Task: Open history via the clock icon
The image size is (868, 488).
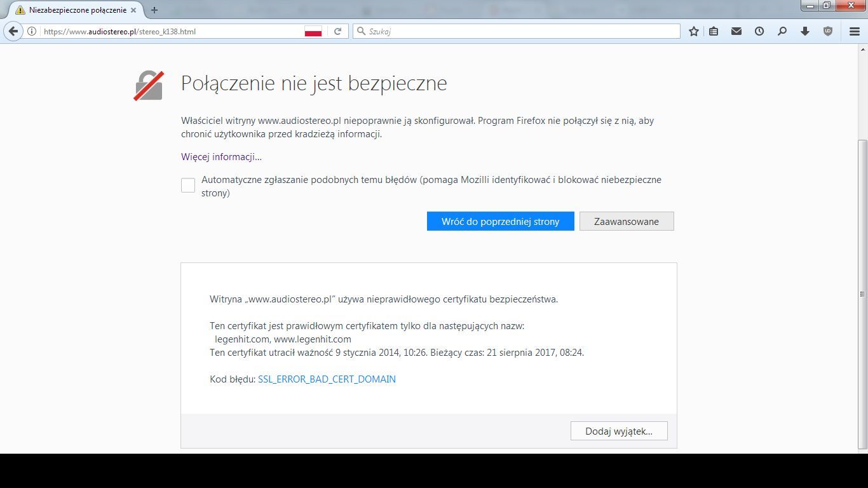Action: click(x=759, y=31)
